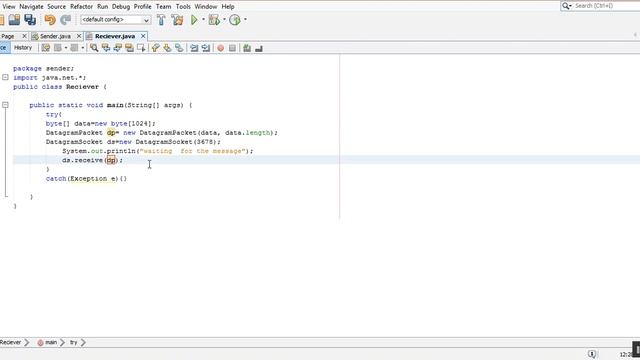Click the Back navigation editor icon
The width and height of the screenshot is (640, 360).
tap(58, 48)
